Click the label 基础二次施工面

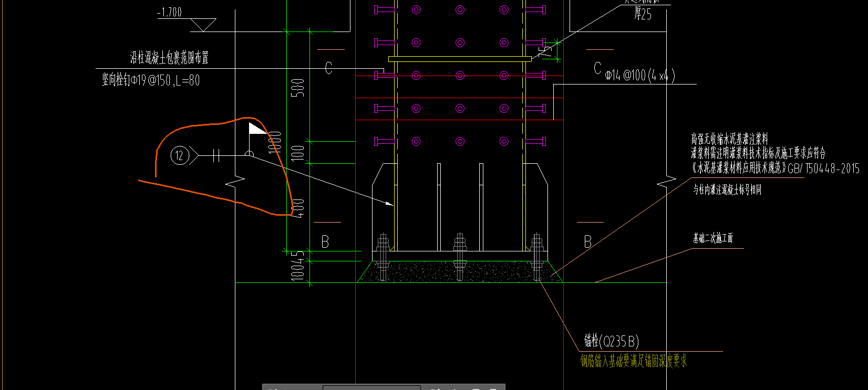(x=713, y=238)
